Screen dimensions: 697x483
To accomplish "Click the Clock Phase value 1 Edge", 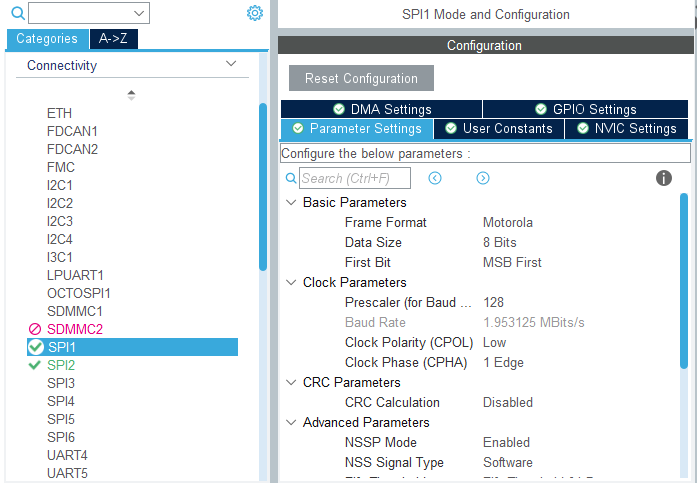I will click(x=503, y=363).
